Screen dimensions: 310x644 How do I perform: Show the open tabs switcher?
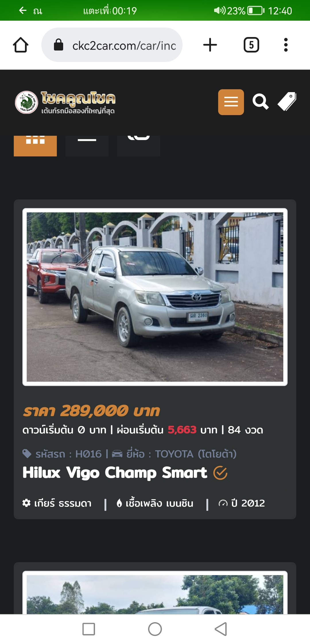coord(251,45)
